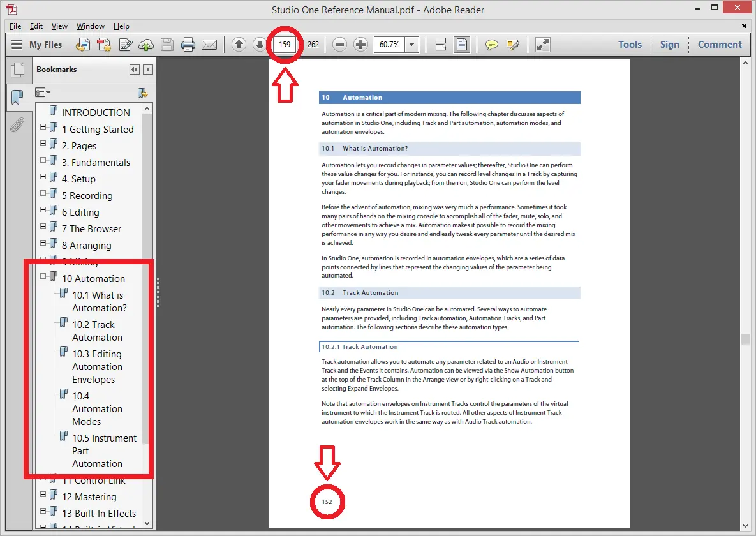Image resolution: width=756 pixels, height=536 pixels.
Task: Collapse the Bookmarks pane with double arrow
Action: click(135, 70)
